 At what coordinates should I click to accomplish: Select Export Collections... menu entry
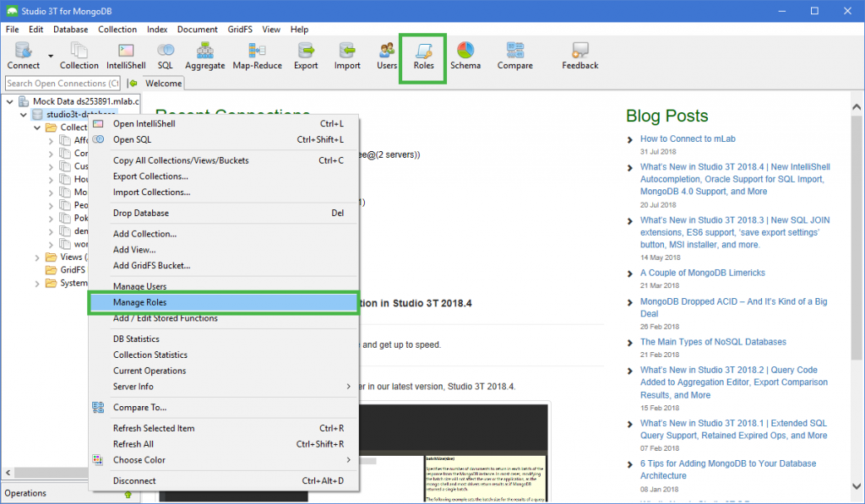(x=224, y=176)
